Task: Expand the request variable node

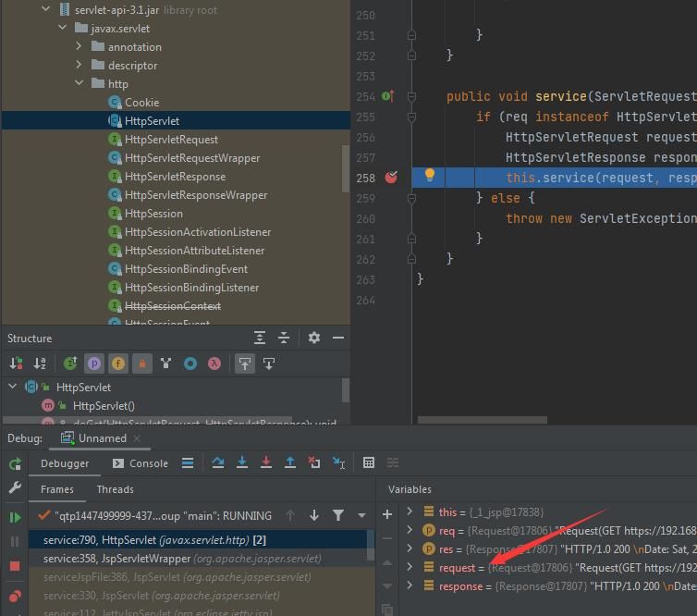Action: click(410, 567)
